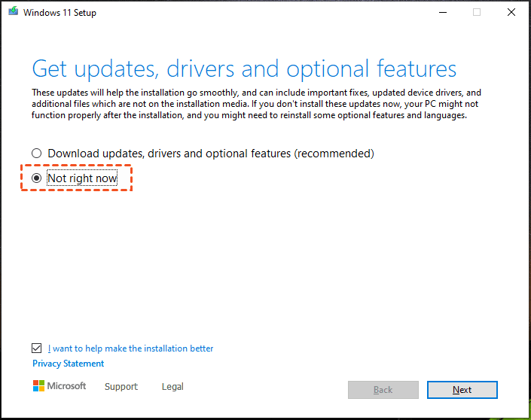Open the Support link
Viewport: 531px width, 420px height.
pyautogui.click(x=121, y=386)
